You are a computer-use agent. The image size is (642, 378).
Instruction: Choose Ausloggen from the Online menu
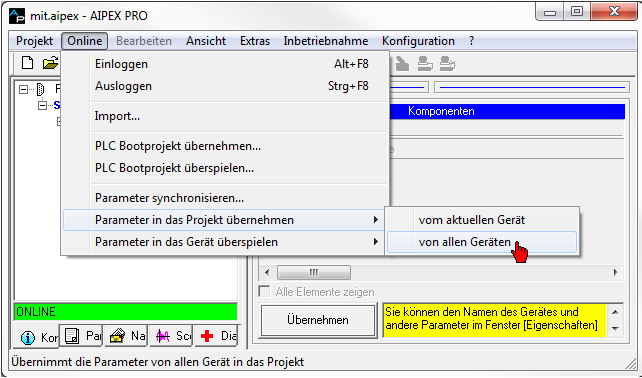[225, 86]
